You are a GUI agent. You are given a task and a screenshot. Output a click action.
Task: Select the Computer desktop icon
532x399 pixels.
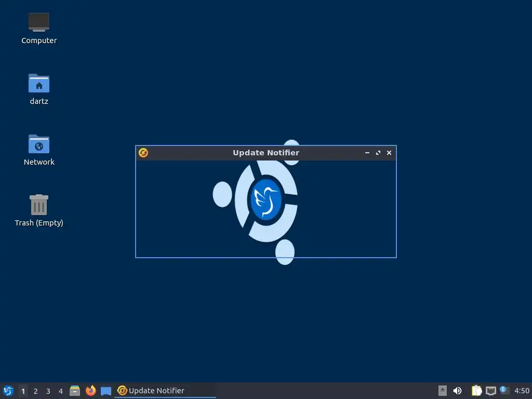tap(39, 29)
